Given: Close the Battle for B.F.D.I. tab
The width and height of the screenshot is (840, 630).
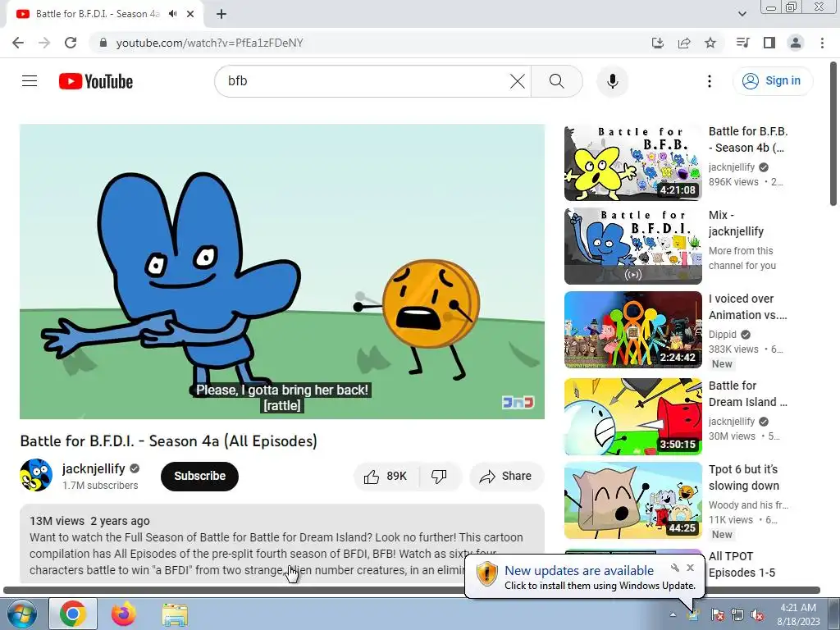Looking at the screenshot, I should 190,14.
